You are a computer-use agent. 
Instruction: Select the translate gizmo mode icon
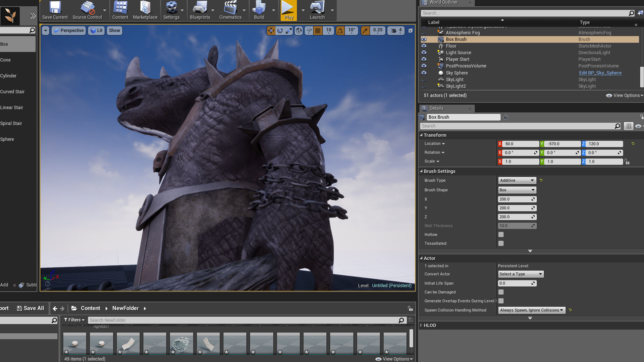tap(271, 31)
